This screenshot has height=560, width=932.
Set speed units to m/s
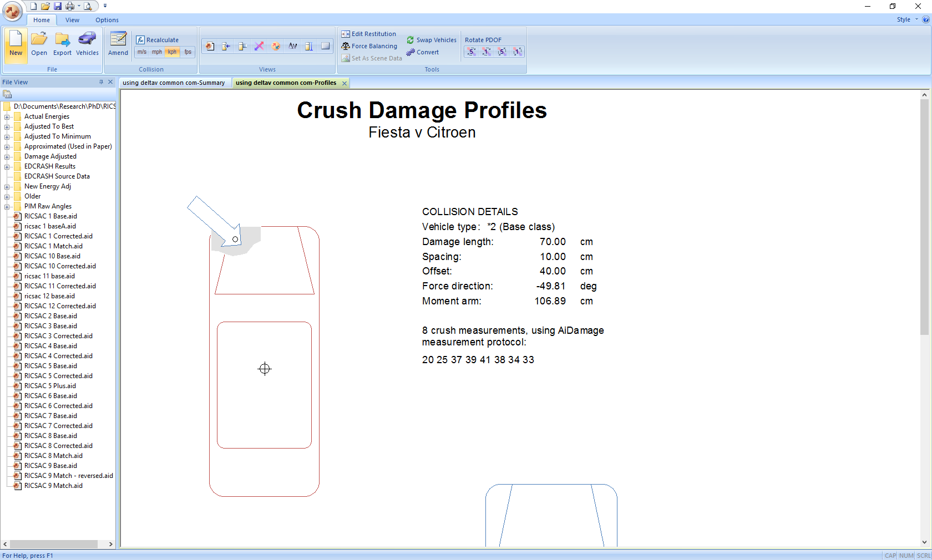point(142,52)
